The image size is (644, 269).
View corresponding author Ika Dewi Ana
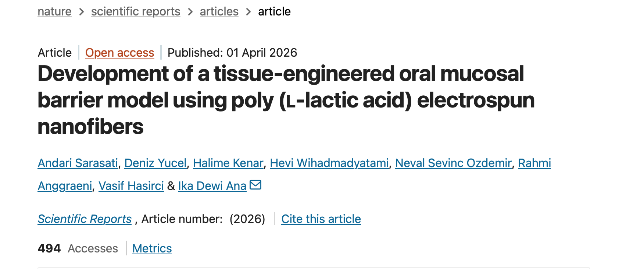coord(212,186)
